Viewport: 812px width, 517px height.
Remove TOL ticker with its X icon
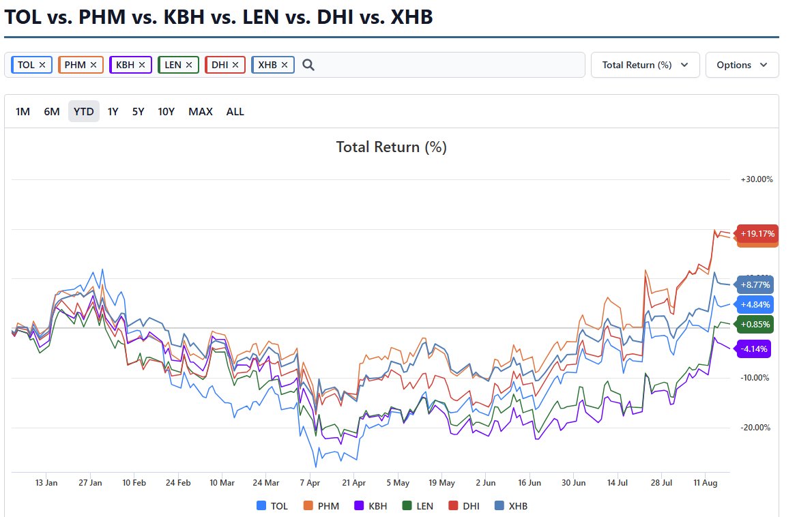[x=42, y=65]
